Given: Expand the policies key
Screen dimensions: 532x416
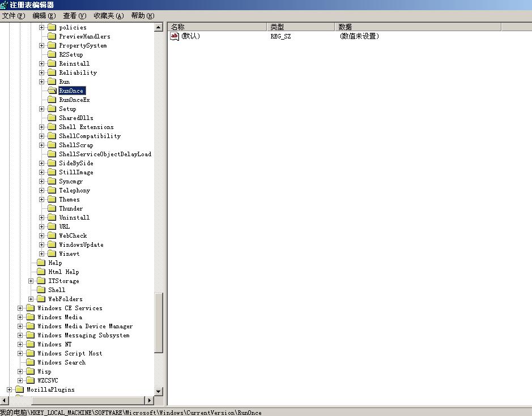Looking at the screenshot, I should tap(41, 28).
